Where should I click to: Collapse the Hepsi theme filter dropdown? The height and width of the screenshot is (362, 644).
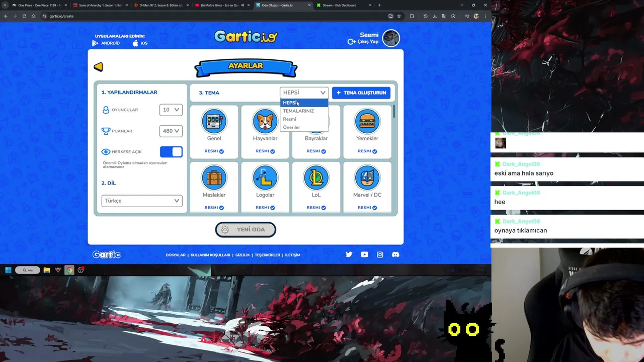click(304, 93)
